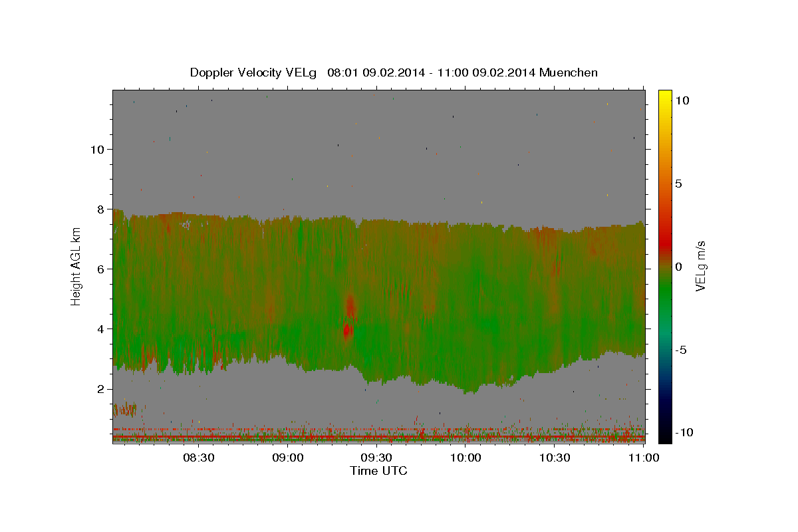Click the '09:00' time tick label
The height and width of the screenshot is (532, 798).
pyautogui.click(x=287, y=458)
